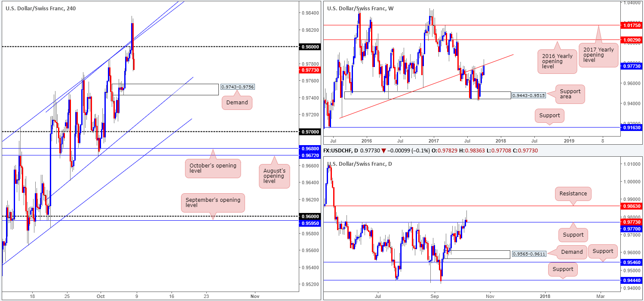This screenshot has height=301, width=644.
Task: Click the blue 0.95950 price label
Action: click(310, 223)
